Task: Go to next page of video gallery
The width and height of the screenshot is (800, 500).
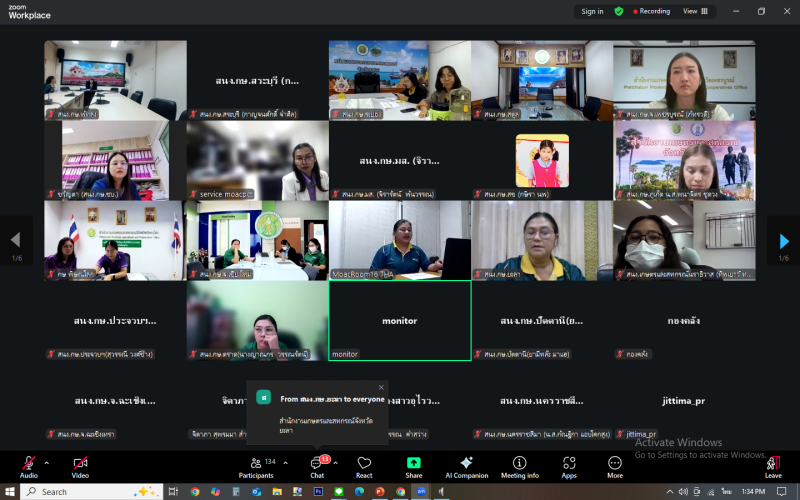Action: point(783,241)
